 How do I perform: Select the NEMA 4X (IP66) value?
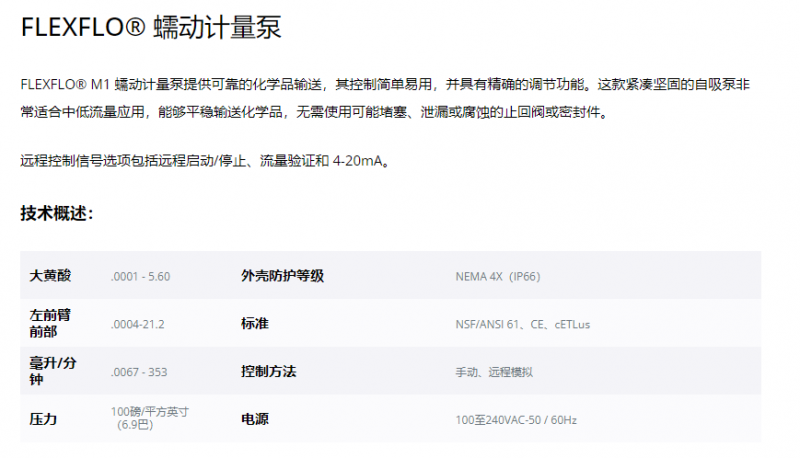(x=497, y=276)
